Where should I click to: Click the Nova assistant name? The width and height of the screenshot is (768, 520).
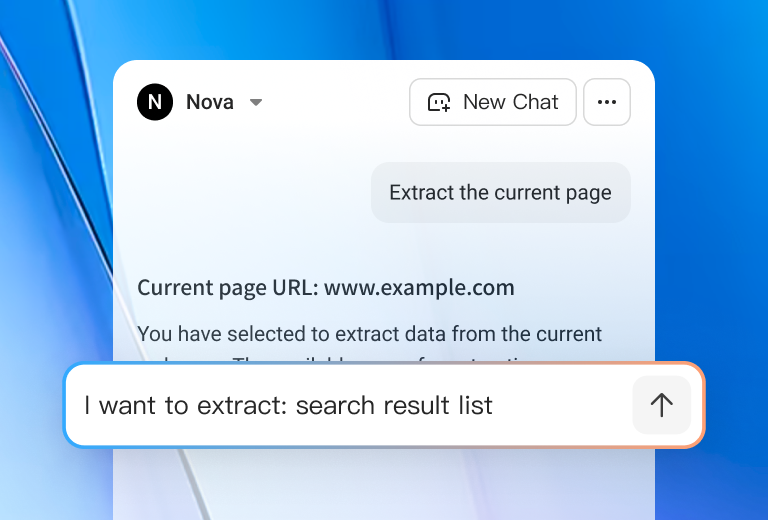point(210,102)
